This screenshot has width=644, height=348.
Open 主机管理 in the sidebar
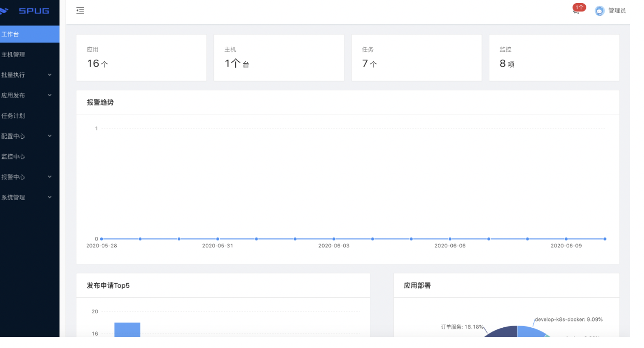tap(30, 55)
